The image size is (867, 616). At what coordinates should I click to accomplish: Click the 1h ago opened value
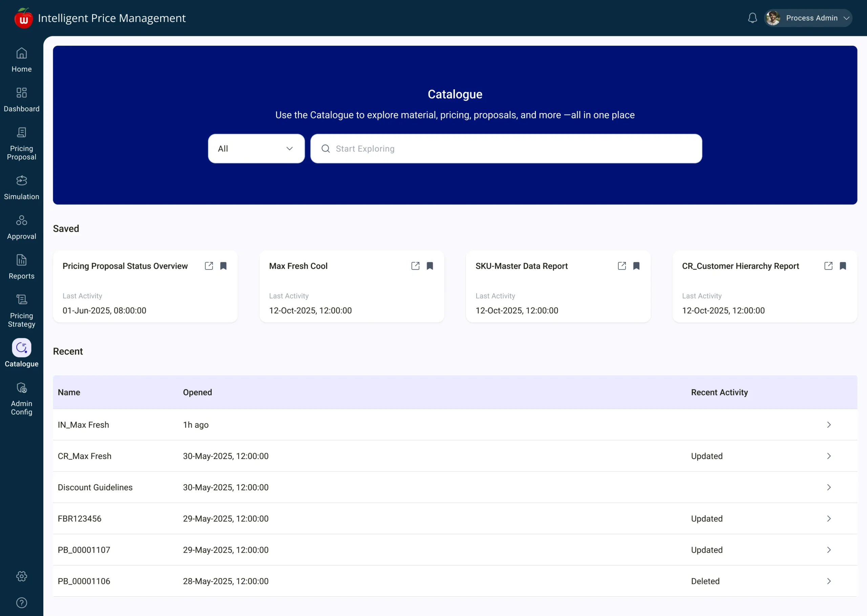coord(196,425)
